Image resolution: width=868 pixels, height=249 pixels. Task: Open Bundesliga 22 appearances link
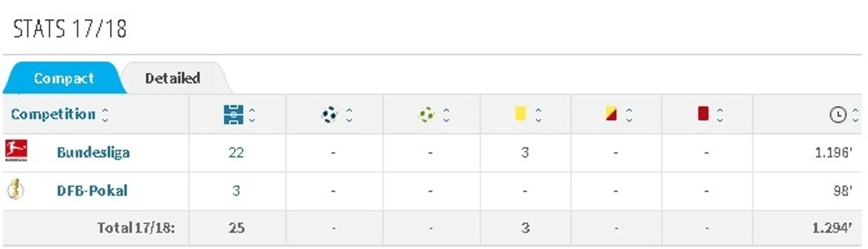click(x=236, y=152)
